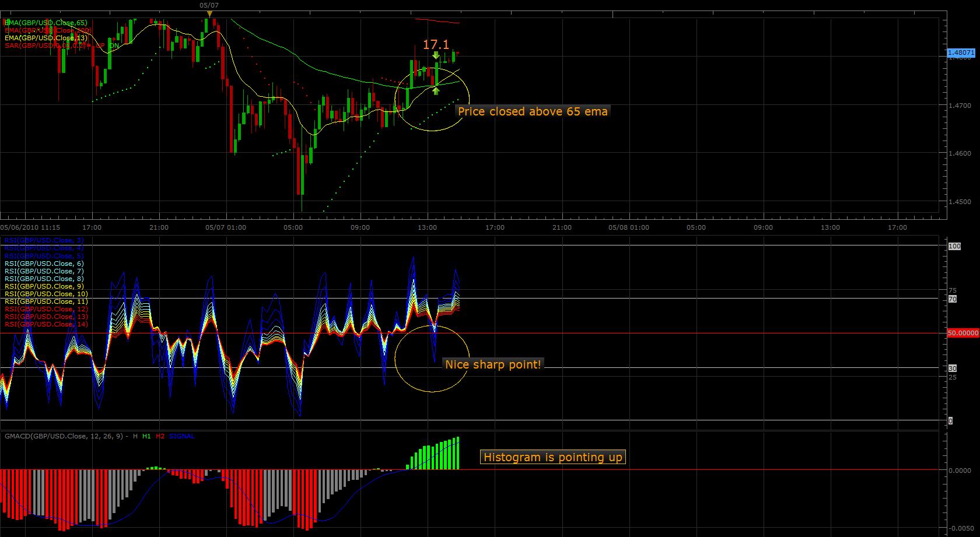Click the current price tag 1.48071
The image size is (980, 537).
pyautogui.click(x=961, y=53)
